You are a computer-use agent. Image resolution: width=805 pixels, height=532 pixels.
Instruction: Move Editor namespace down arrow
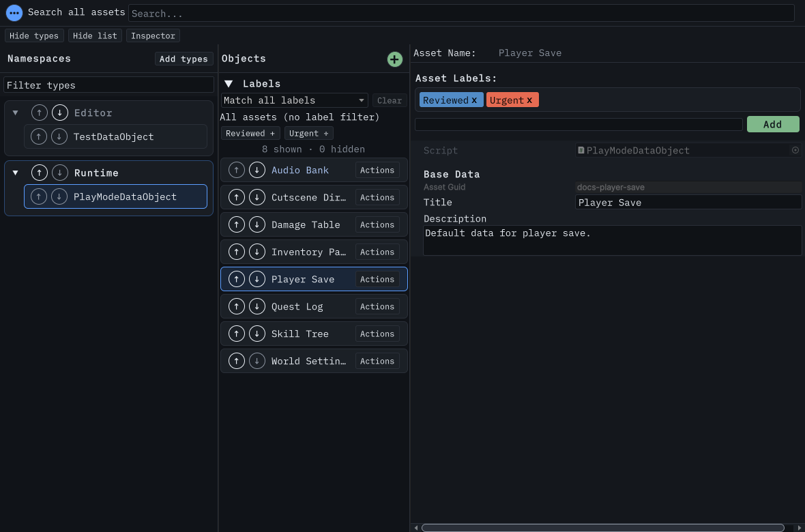tap(60, 113)
